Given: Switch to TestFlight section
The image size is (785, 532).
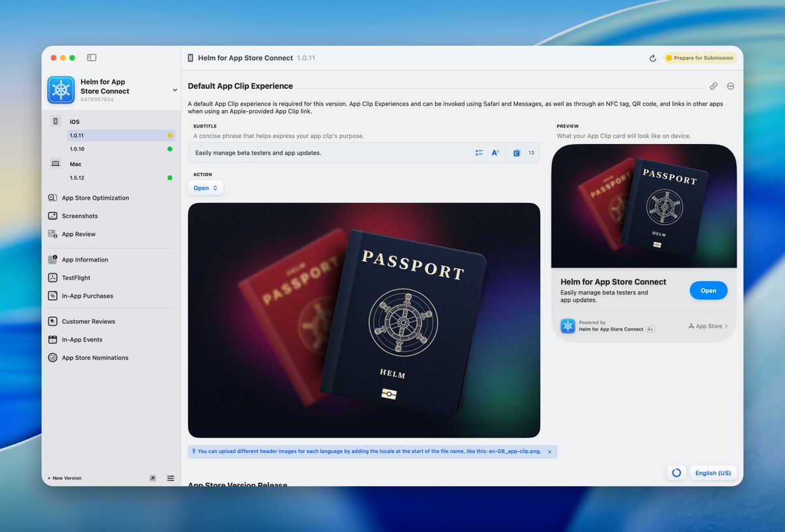Looking at the screenshot, I should pyautogui.click(x=76, y=277).
